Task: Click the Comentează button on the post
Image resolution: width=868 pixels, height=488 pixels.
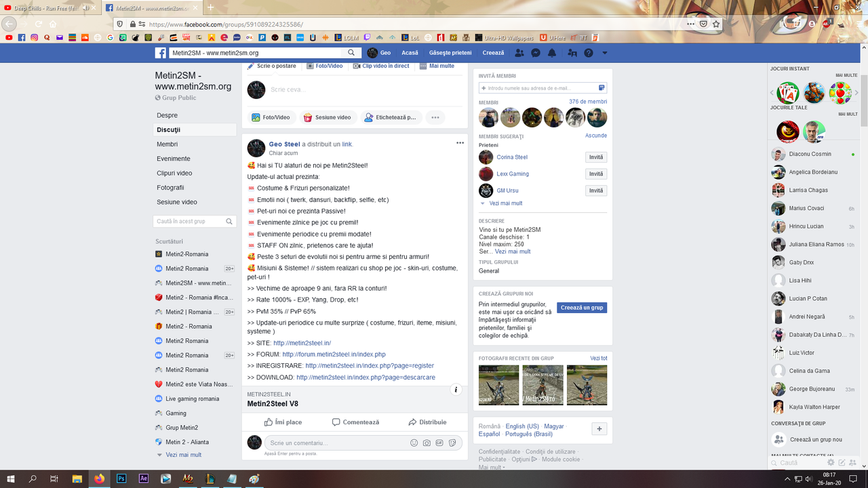Action: [355, 422]
